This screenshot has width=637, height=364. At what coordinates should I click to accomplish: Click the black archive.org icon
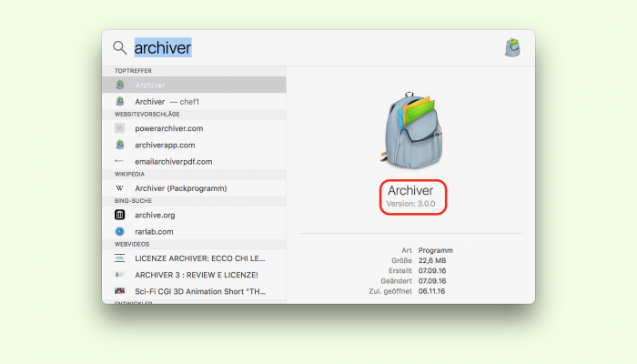119,215
